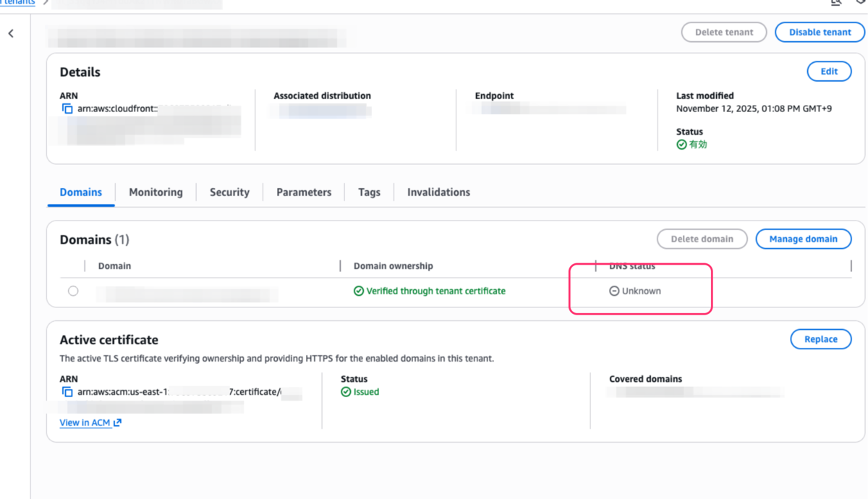Click the green status icon next to 有効
Screen dimensions: 868x499
coord(681,145)
